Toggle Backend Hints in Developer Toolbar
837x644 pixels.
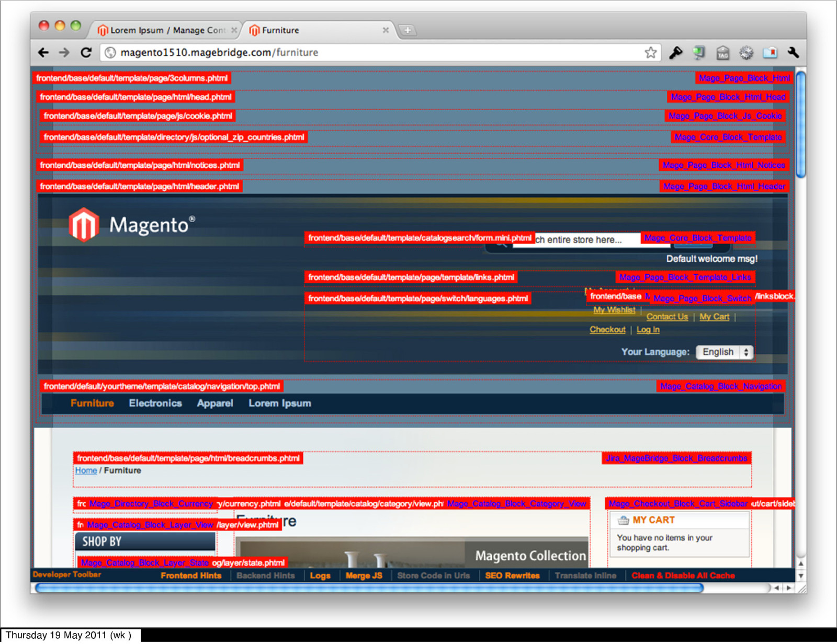266,576
